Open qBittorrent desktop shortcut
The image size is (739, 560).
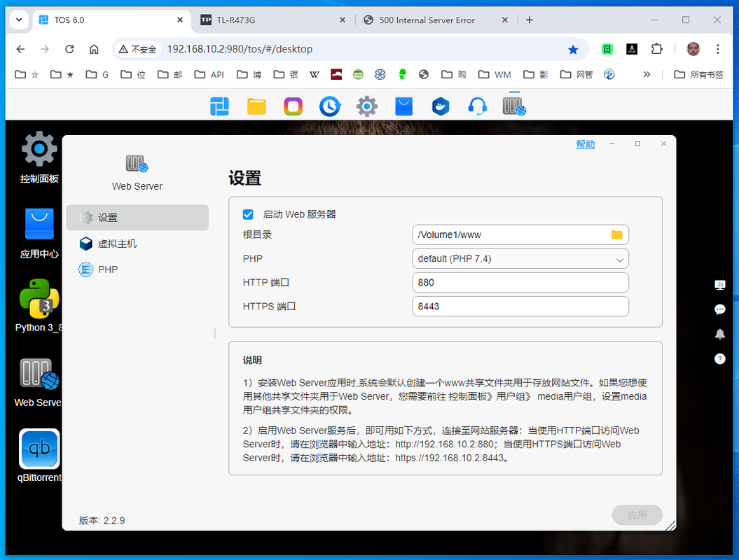coord(39,456)
